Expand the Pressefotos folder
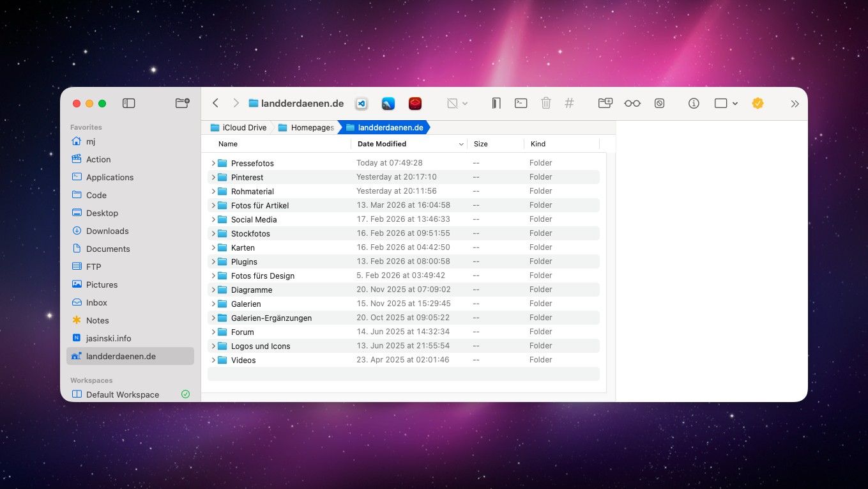 (x=213, y=163)
